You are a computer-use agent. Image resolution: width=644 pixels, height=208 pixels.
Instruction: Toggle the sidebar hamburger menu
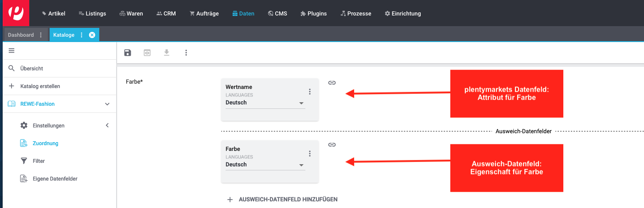coord(12,50)
